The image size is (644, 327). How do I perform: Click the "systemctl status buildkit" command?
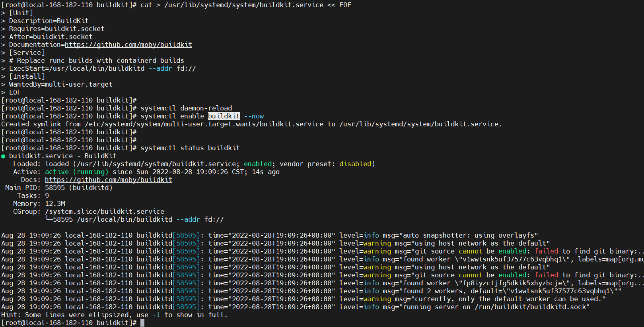coord(190,148)
